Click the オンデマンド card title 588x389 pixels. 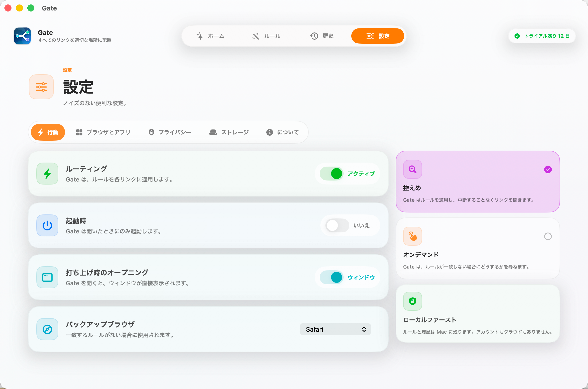tap(421, 255)
